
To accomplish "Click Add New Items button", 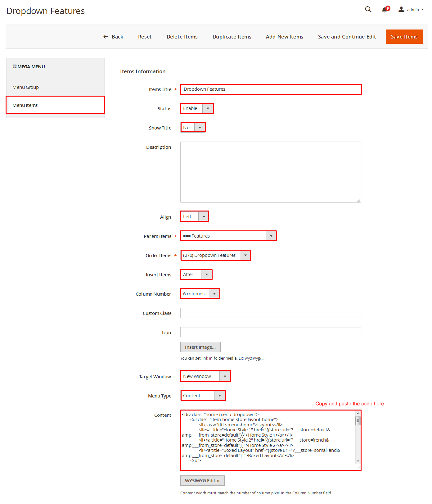I will (285, 37).
